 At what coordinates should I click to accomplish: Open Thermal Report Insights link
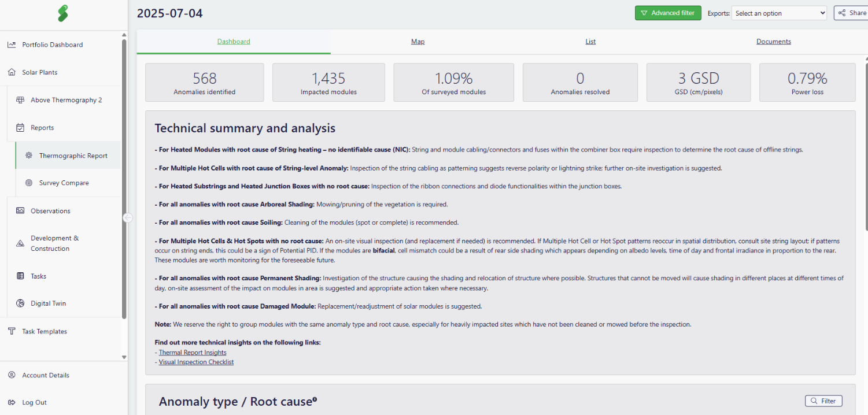pyautogui.click(x=193, y=353)
